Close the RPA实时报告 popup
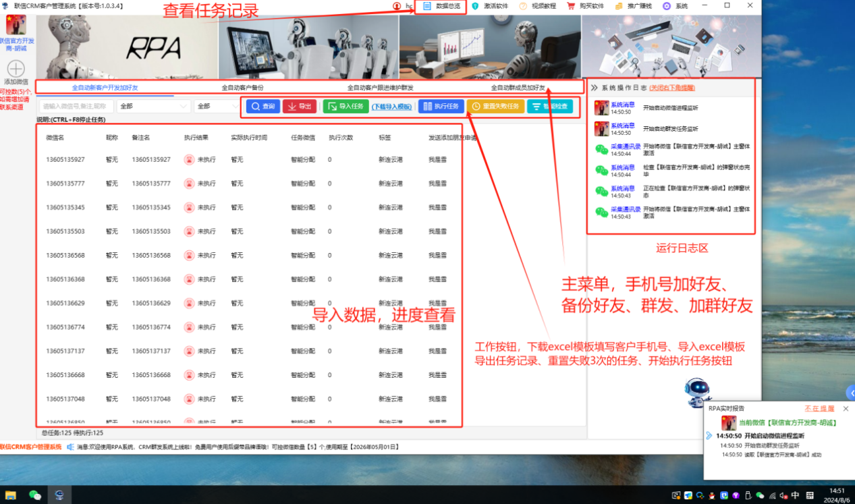This screenshot has height=504, width=855. coord(846,408)
